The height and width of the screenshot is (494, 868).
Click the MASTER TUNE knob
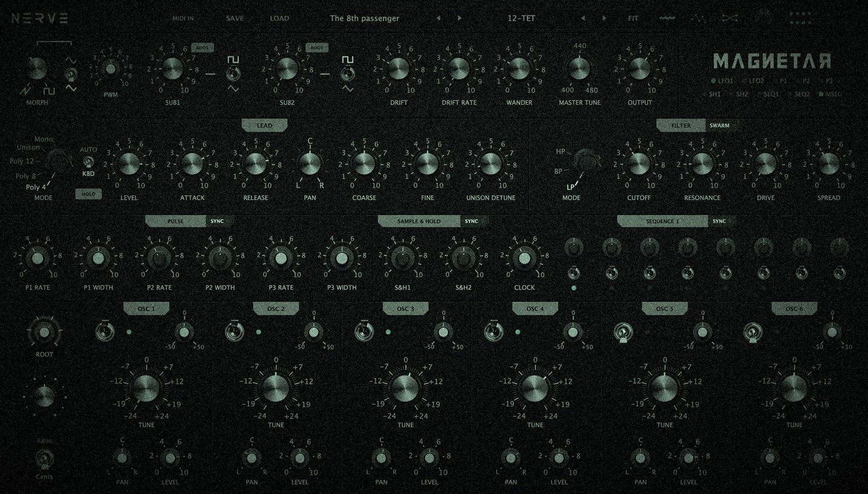(x=579, y=67)
